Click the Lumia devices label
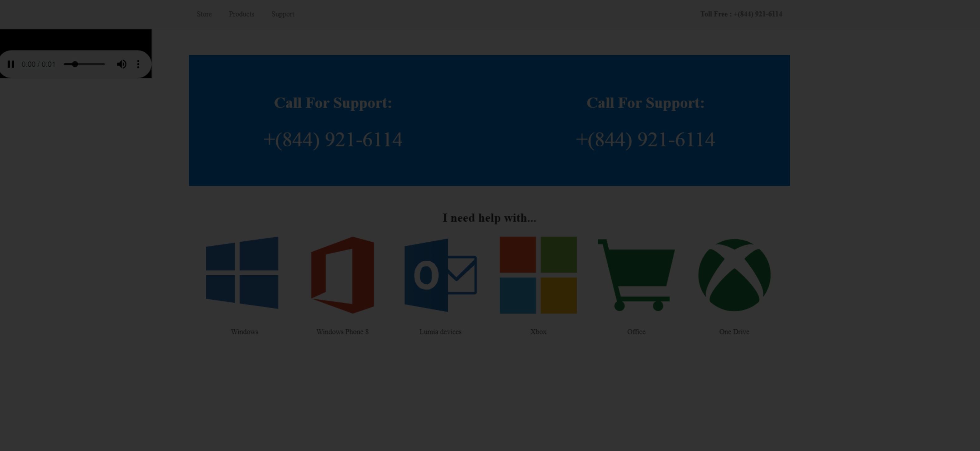This screenshot has height=451, width=980. click(440, 332)
